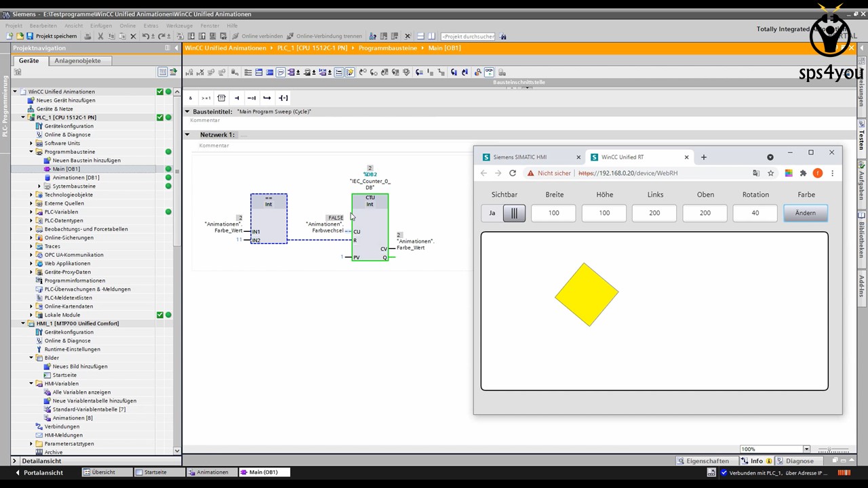The height and width of the screenshot is (488, 868).
Task: Insert an AND box from the instruction bar
Action: (191, 98)
